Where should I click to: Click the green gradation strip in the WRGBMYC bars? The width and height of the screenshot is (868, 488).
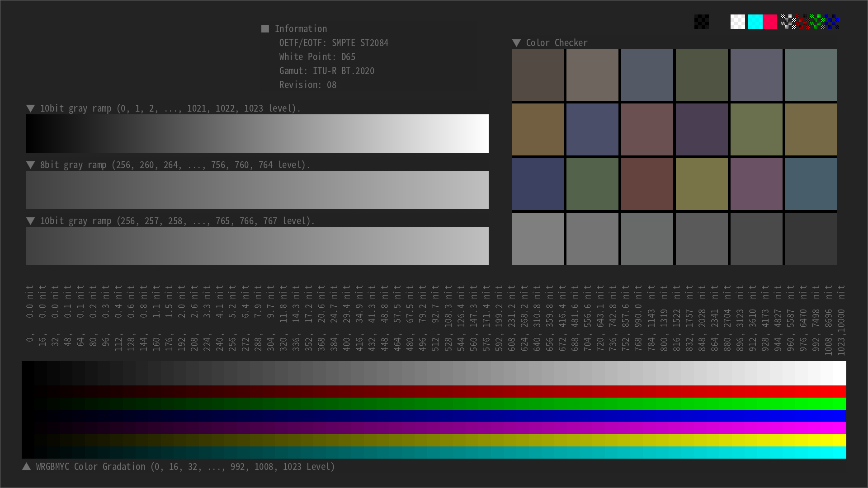pyautogui.click(x=434, y=404)
